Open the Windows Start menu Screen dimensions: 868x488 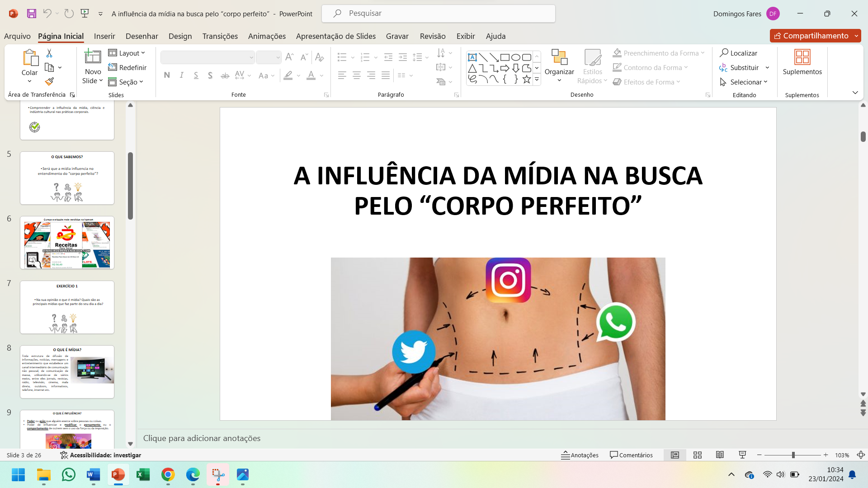tap(19, 474)
